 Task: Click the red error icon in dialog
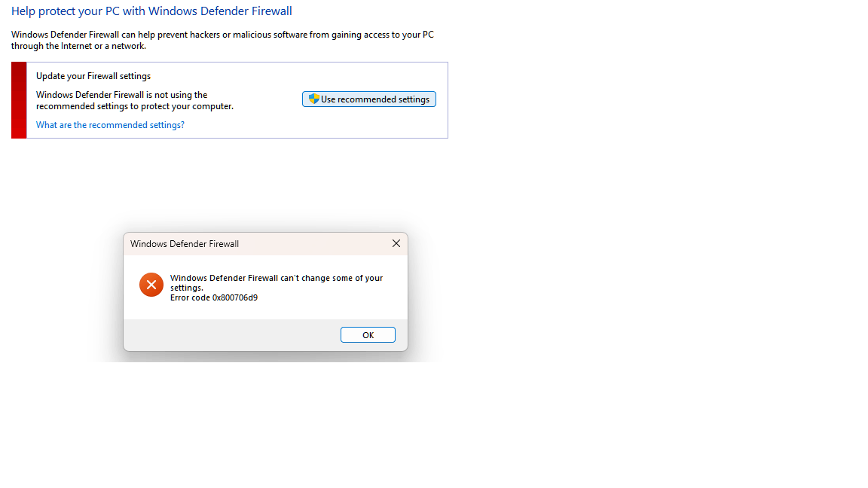(x=151, y=285)
